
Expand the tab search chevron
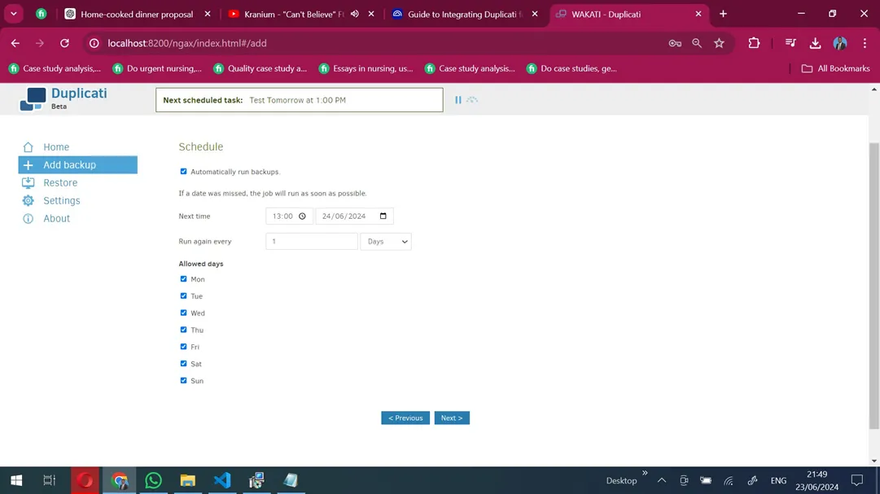pyautogui.click(x=14, y=14)
